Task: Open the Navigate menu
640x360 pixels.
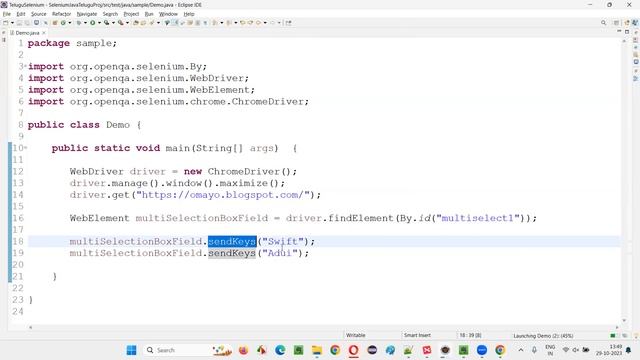Action: pyautogui.click(x=87, y=14)
